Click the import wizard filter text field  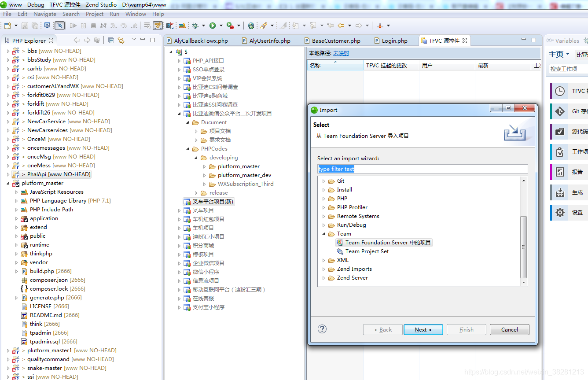423,169
